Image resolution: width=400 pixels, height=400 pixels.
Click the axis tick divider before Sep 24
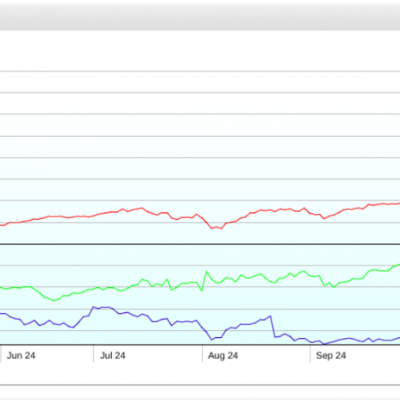(x=310, y=353)
